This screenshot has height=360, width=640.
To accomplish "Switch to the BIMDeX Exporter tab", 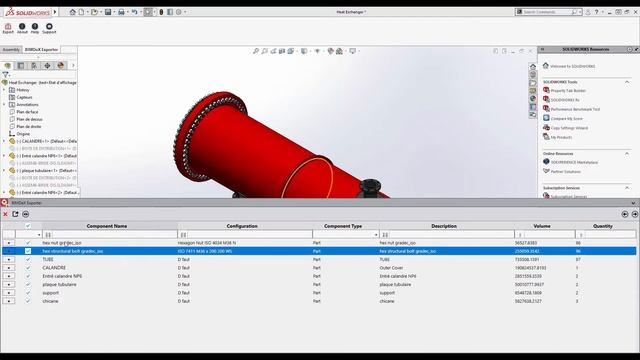I will coord(41,49).
